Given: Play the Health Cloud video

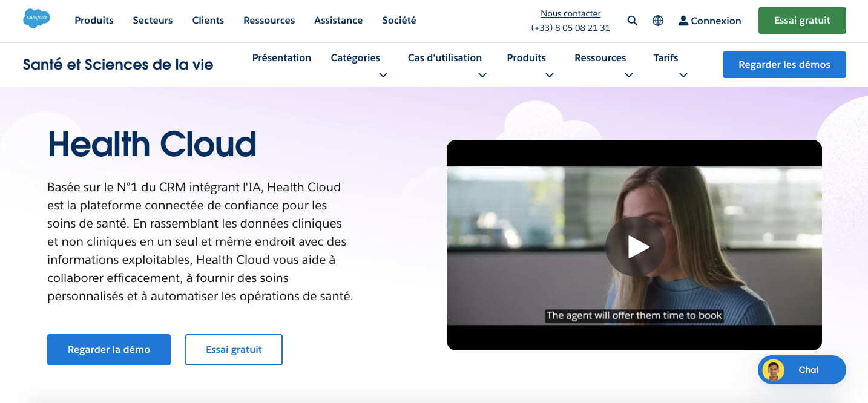Looking at the screenshot, I should tap(635, 246).
